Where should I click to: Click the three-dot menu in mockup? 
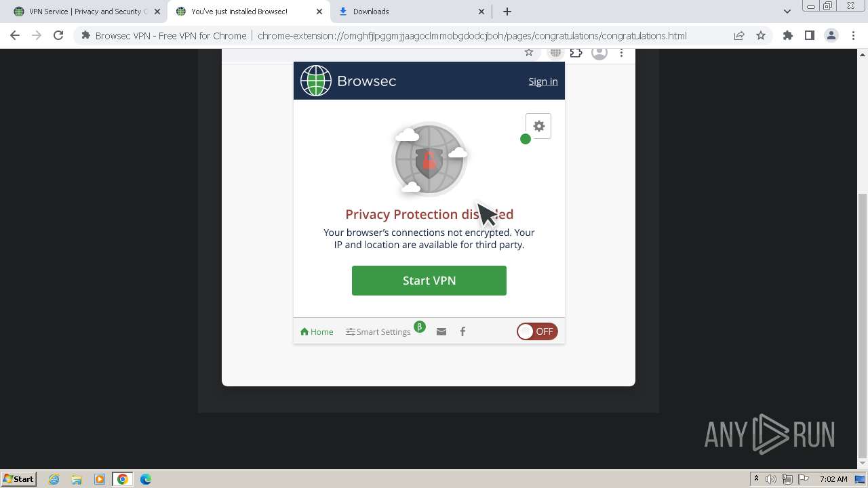coord(621,53)
